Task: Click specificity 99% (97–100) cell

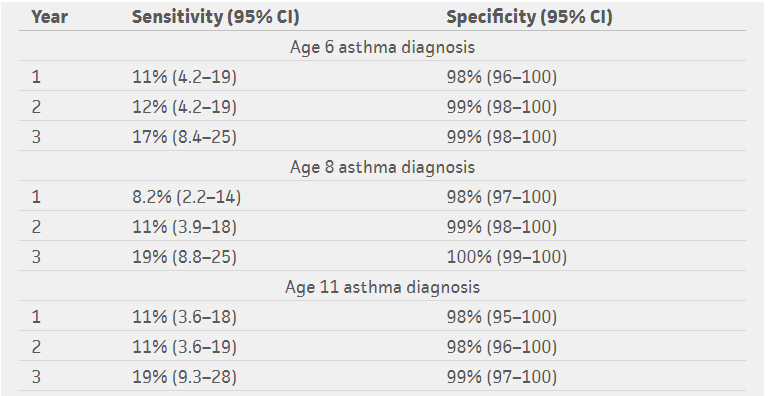Action: (x=502, y=377)
